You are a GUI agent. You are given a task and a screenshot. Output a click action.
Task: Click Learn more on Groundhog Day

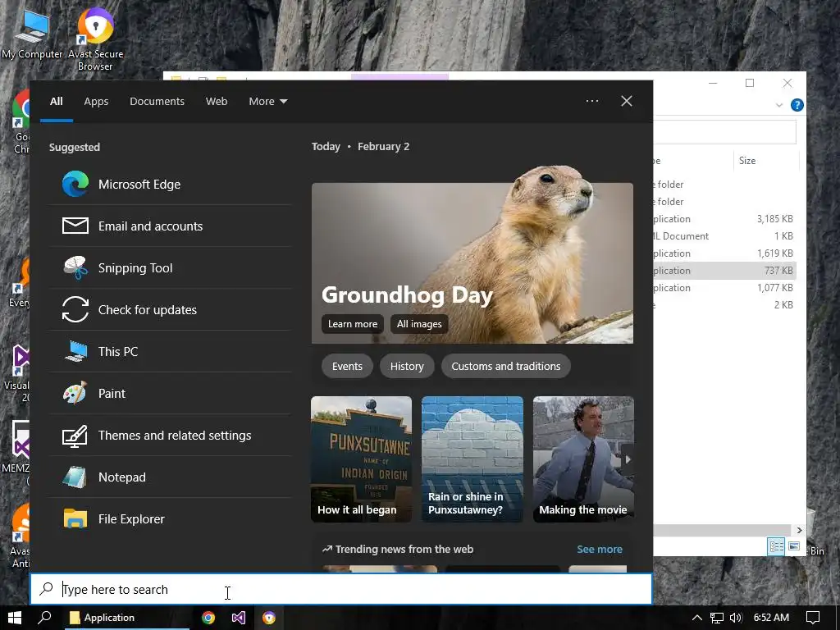pyautogui.click(x=353, y=323)
